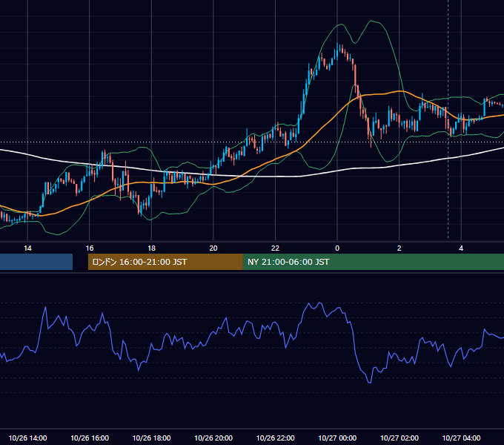Click the 10/26 18:00 date label
Image resolution: width=504 pixels, height=445 pixels.
pos(151,438)
